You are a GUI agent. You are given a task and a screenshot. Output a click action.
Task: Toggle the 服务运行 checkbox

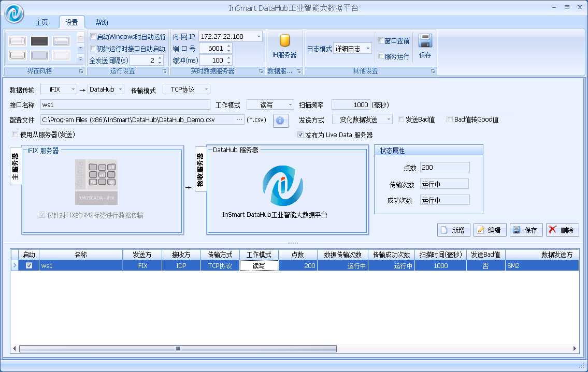coord(381,56)
